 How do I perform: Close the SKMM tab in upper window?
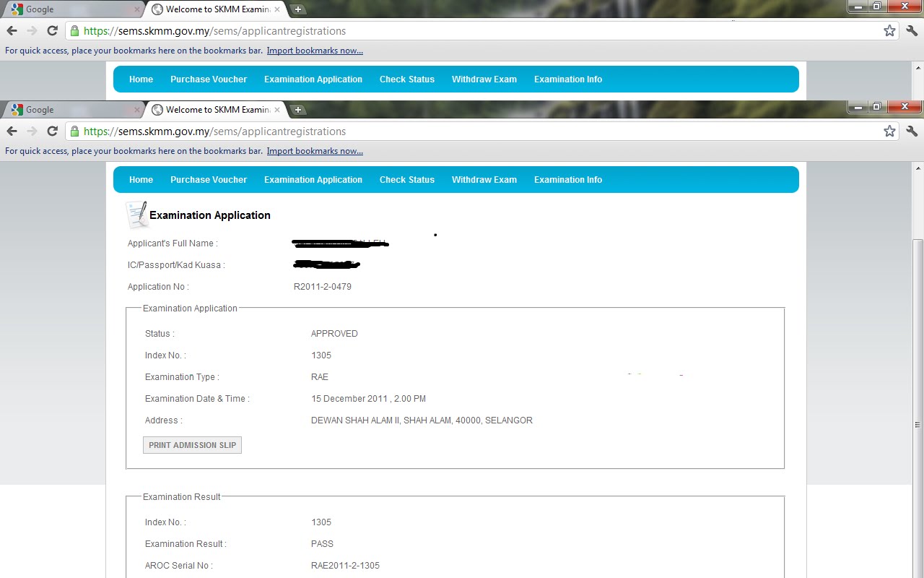pyautogui.click(x=277, y=9)
